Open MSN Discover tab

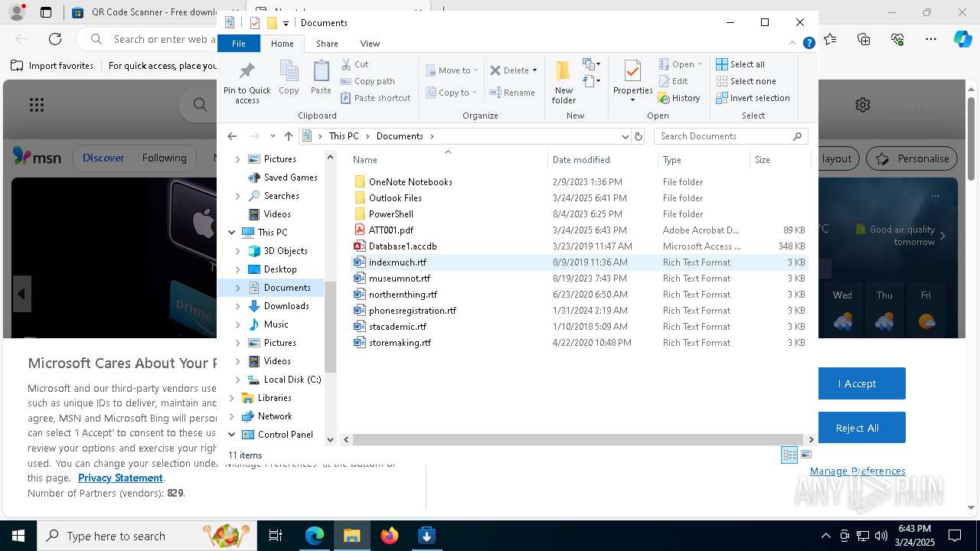[103, 158]
